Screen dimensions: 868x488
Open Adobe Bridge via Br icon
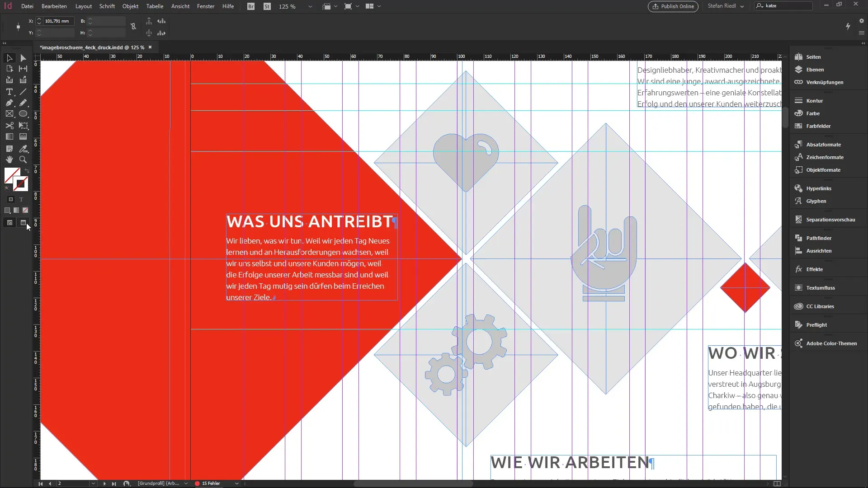[251, 6]
